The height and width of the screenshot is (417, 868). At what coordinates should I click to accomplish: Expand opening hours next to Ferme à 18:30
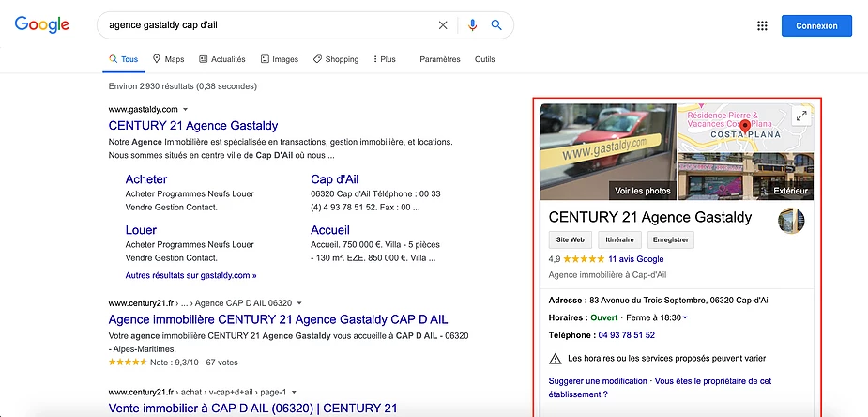pyautogui.click(x=685, y=317)
